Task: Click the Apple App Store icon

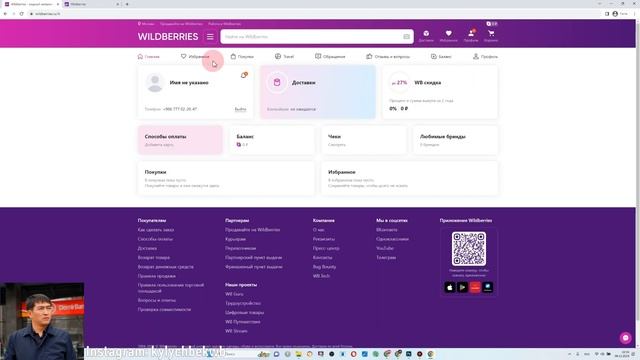Action: (x=450, y=287)
